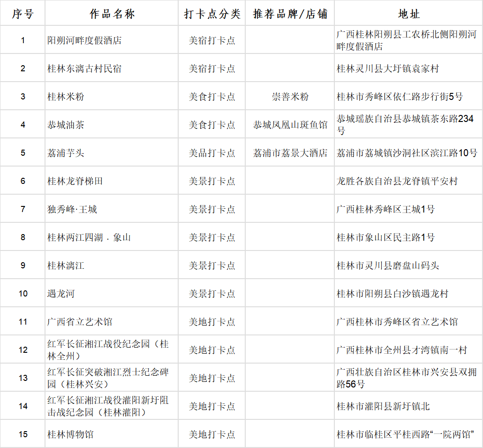Click 美景打卡点 in the 遇龙河 row

pos(212,294)
